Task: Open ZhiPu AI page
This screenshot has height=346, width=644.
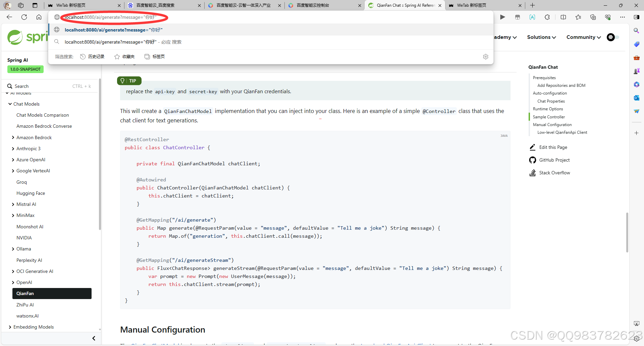Action: point(25,305)
